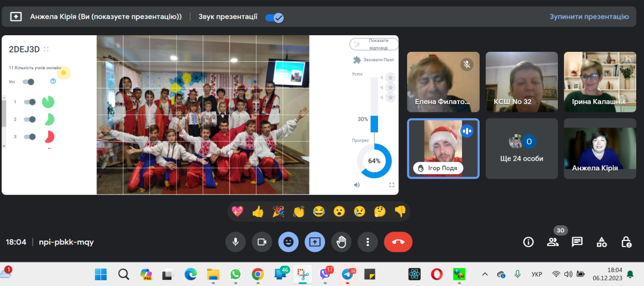Click the fullscreen icon in the puzzle panel
Screen dimensions: 644x286
[x=391, y=185]
